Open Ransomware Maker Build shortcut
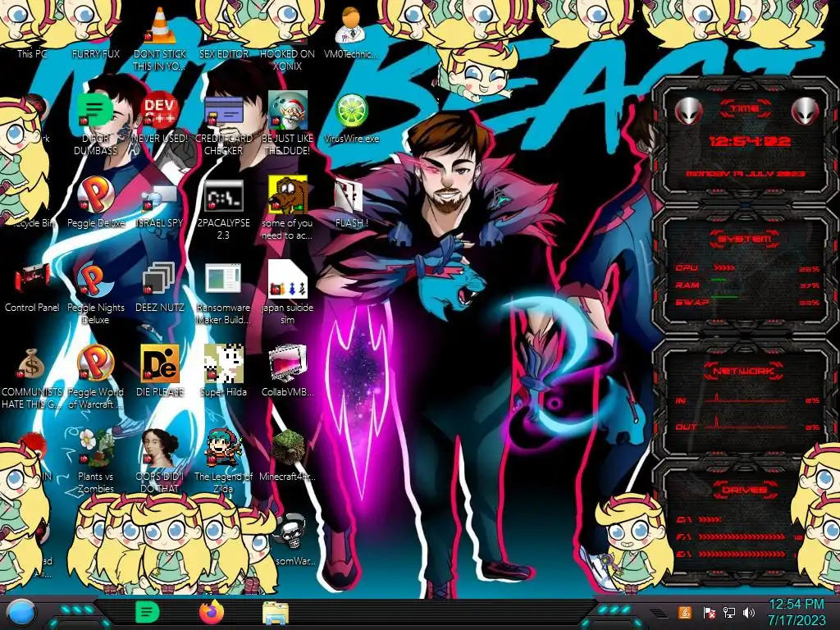 coord(223,294)
